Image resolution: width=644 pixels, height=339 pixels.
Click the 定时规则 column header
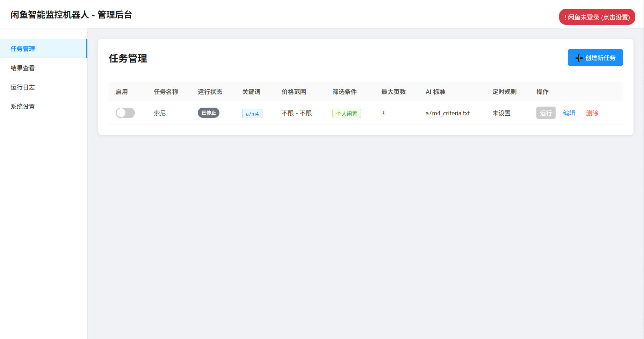click(505, 92)
